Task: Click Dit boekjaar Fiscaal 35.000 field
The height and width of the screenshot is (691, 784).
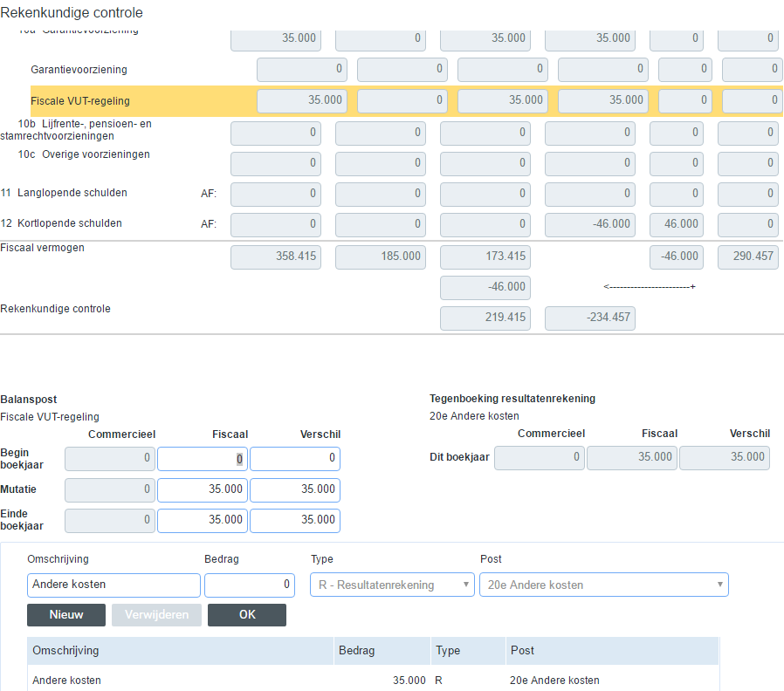Action: coord(632,458)
